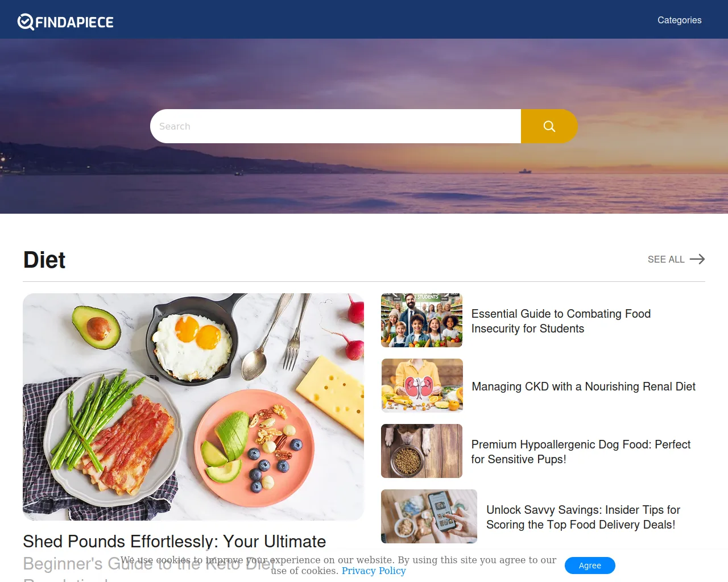Click the Diet section heading

point(44,260)
